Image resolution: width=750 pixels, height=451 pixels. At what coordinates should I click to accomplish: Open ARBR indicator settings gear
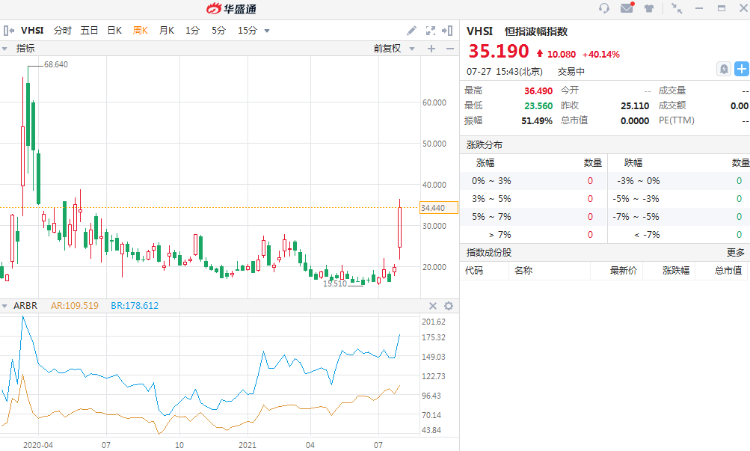[x=449, y=306]
